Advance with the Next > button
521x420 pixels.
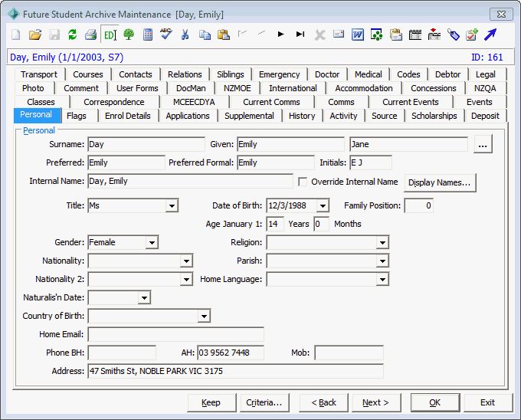(x=375, y=402)
